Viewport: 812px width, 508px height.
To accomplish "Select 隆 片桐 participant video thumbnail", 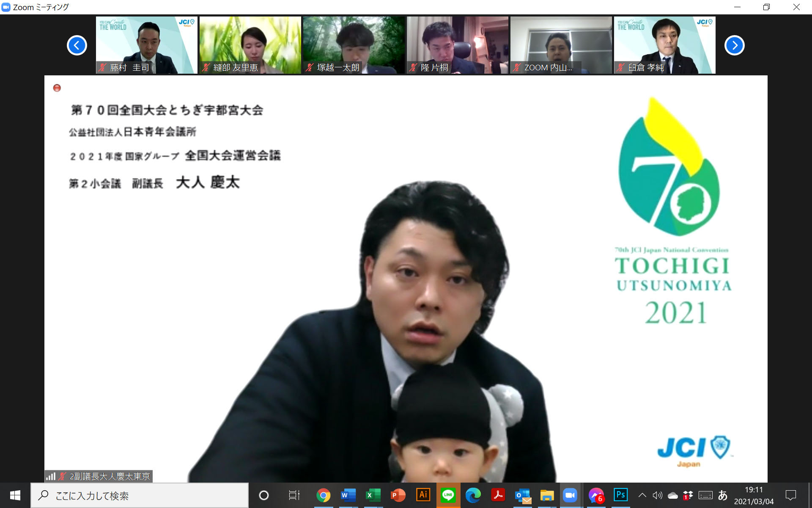I will click(457, 45).
